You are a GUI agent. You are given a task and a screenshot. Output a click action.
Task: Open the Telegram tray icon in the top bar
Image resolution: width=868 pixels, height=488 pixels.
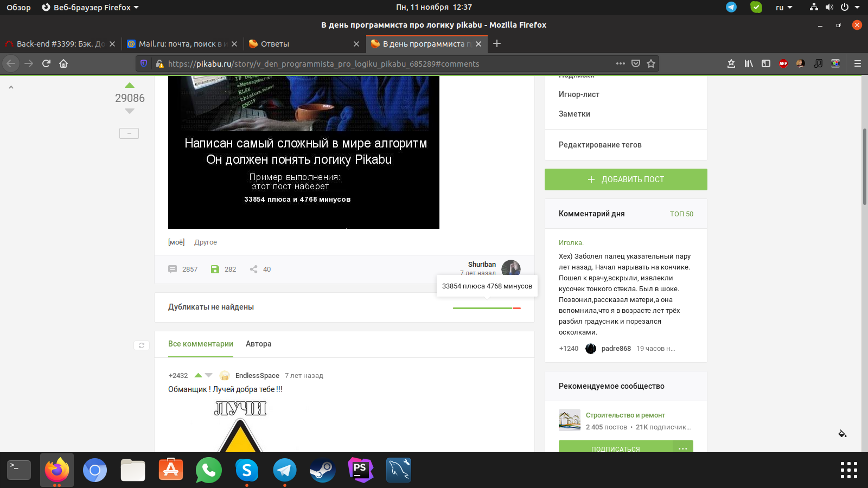(x=731, y=7)
